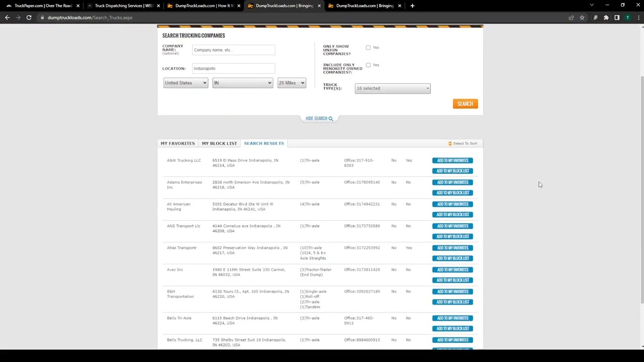Click the Company Name input field

click(x=233, y=50)
